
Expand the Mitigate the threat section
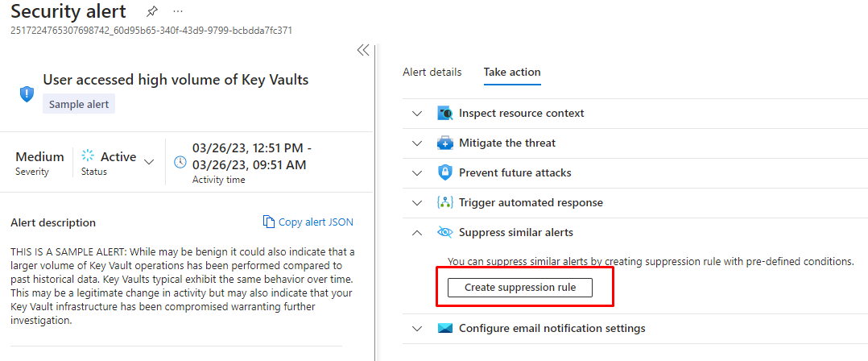[416, 143]
